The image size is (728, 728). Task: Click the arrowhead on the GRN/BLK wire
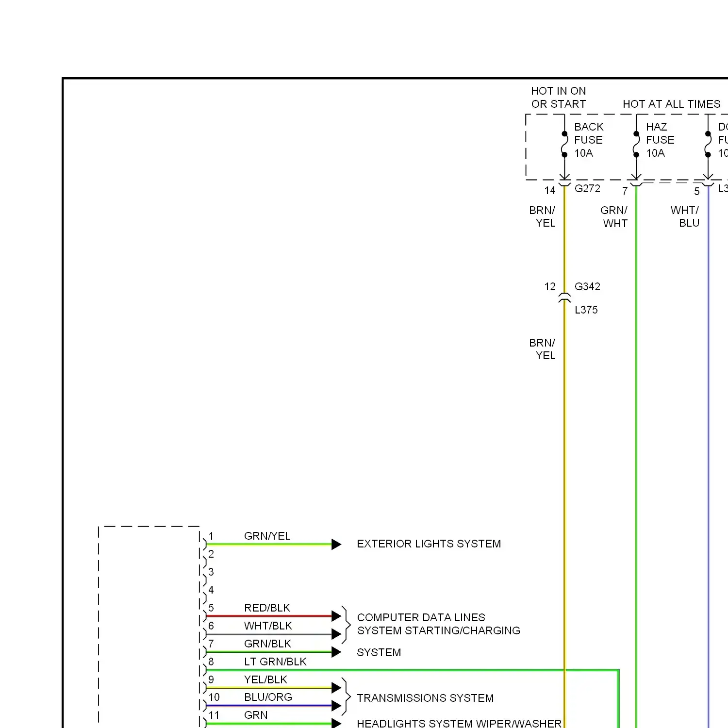tap(336, 652)
